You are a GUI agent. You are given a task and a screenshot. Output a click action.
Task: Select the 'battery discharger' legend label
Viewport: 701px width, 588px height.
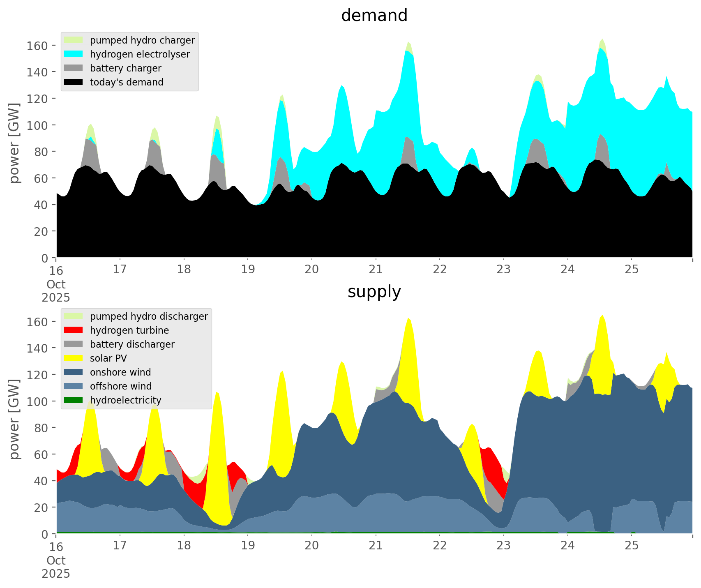(132, 344)
